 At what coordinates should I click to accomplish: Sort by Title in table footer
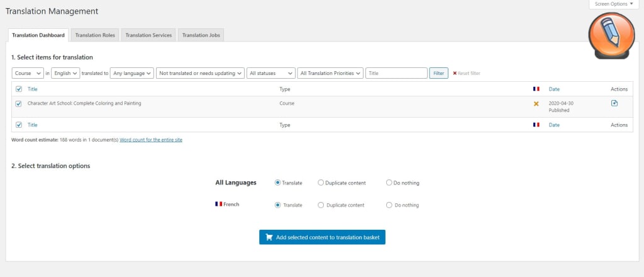tap(33, 125)
